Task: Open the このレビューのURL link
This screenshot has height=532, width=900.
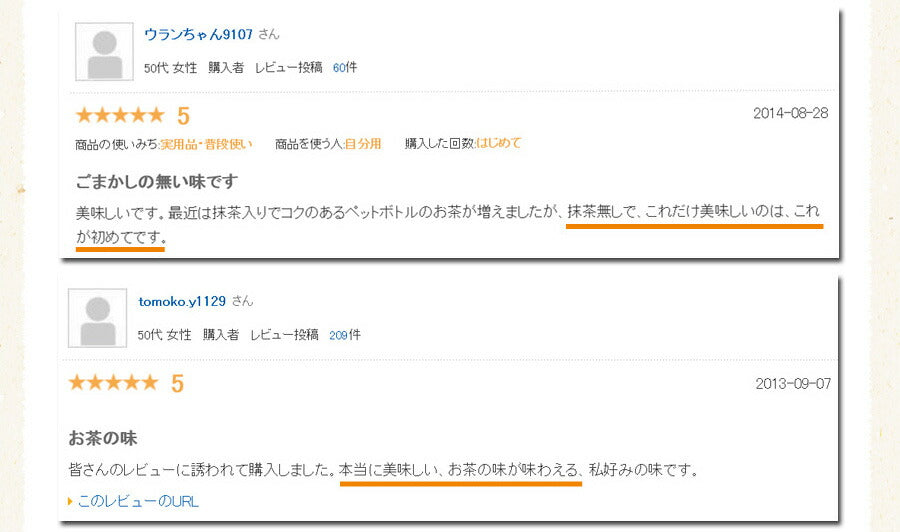Action: tap(138, 502)
